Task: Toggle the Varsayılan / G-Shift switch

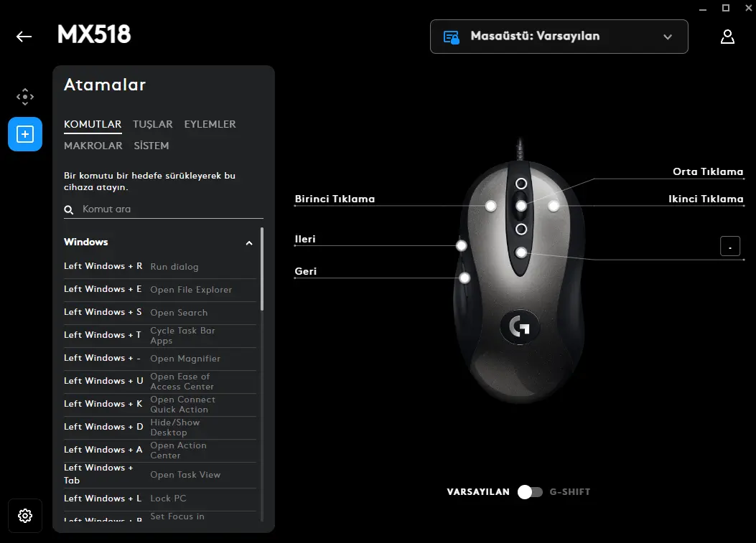Action: 530,492
